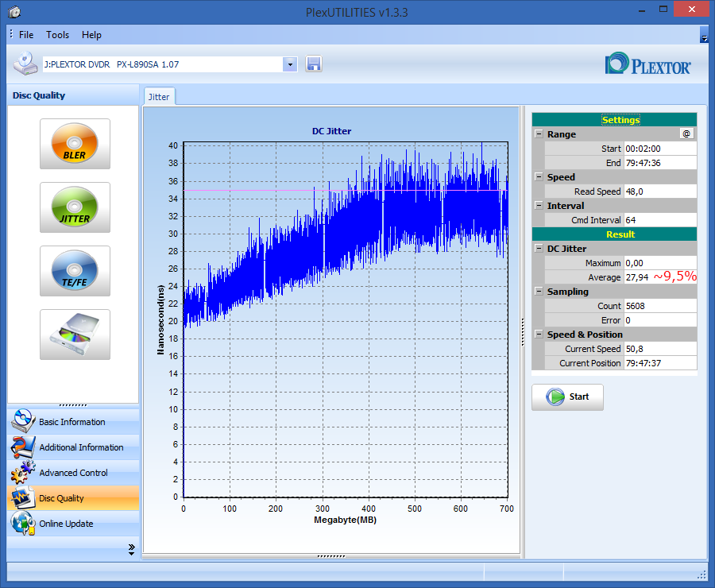Go to Online Update section

[x=73, y=523]
